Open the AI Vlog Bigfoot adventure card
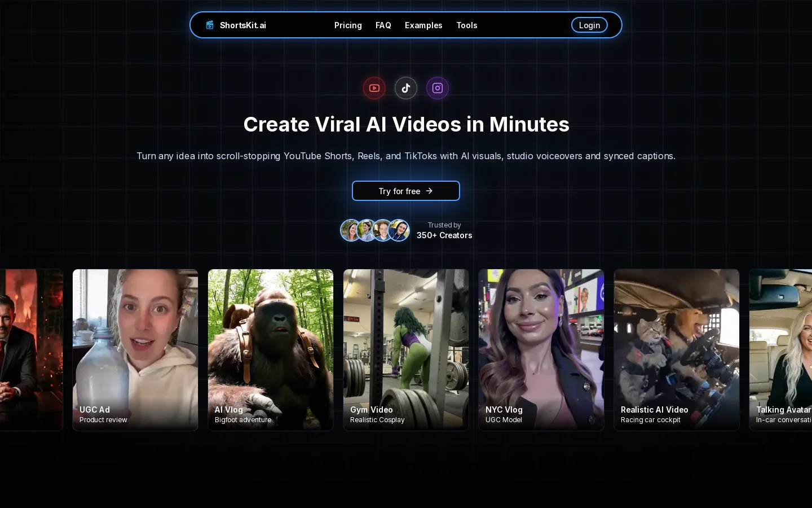Image resolution: width=812 pixels, height=508 pixels. [271, 350]
